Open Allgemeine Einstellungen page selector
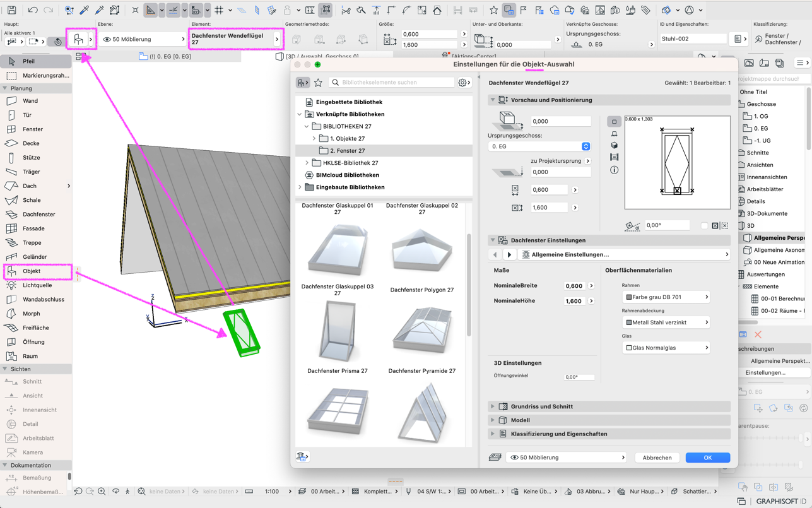 pyautogui.click(x=624, y=254)
